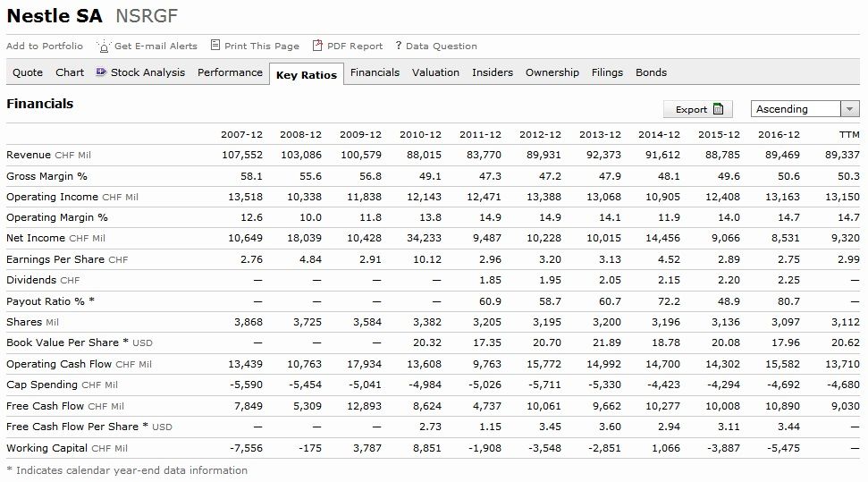Switch to the Ownership tab
Image resolution: width=868 pixels, height=482 pixels.
click(552, 72)
